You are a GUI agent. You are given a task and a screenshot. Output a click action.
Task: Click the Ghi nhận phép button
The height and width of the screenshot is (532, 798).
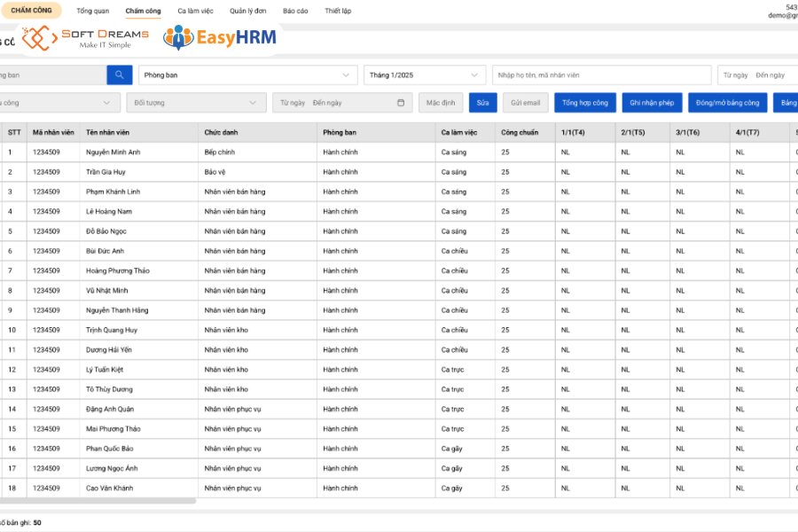(x=652, y=103)
